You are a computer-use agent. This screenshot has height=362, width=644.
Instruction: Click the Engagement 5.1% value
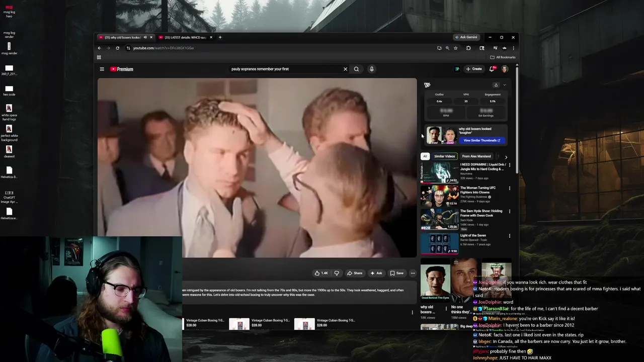point(493,101)
